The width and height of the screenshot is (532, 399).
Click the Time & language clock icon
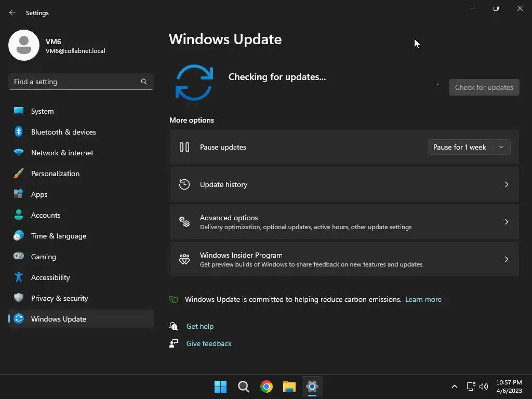(19, 235)
